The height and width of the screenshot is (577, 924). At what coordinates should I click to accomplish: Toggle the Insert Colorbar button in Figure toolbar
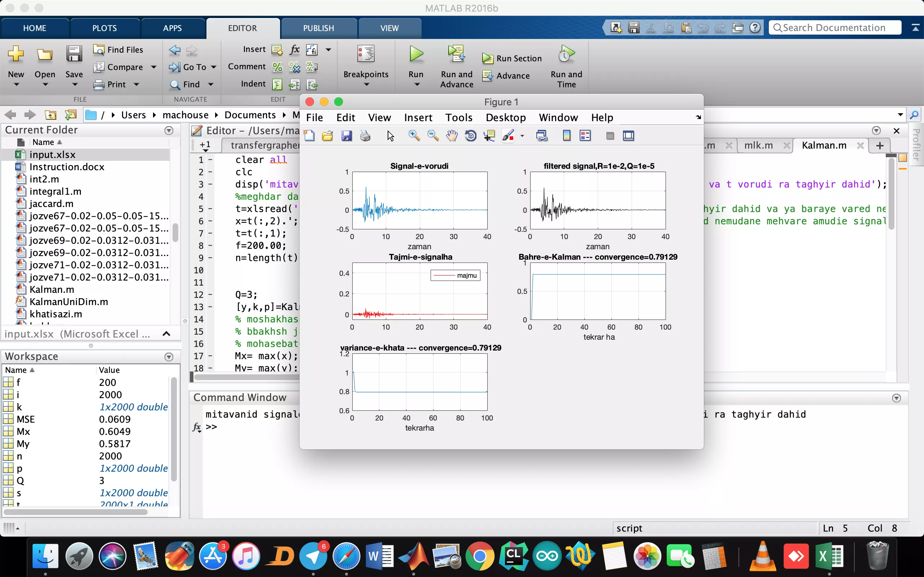[567, 136]
